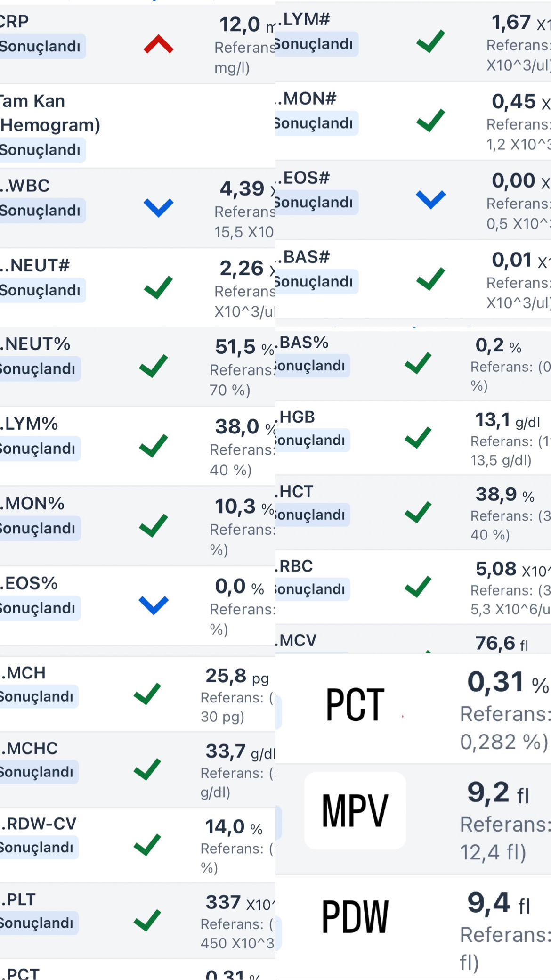The image size is (551, 980).
Task: Click the green checkmark for RDW-CV
Action: [x=147, y=845]
